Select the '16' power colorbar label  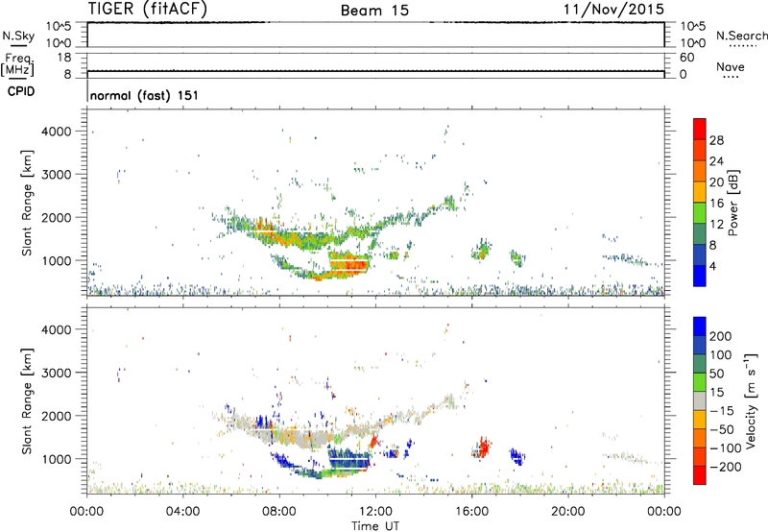[716, 204]
